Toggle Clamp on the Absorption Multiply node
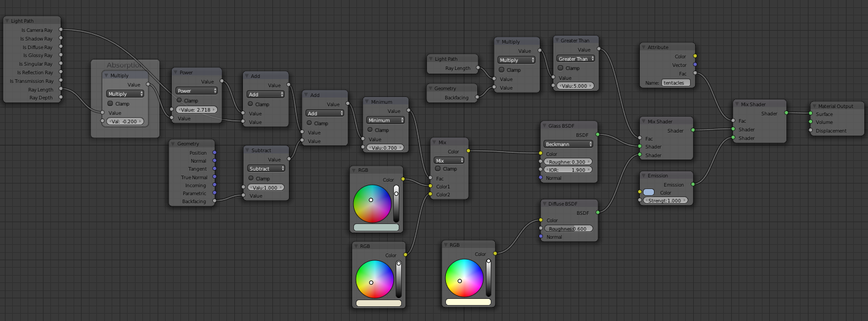The height and width of the screenshot is (321, 868). (x=110, y=104)
